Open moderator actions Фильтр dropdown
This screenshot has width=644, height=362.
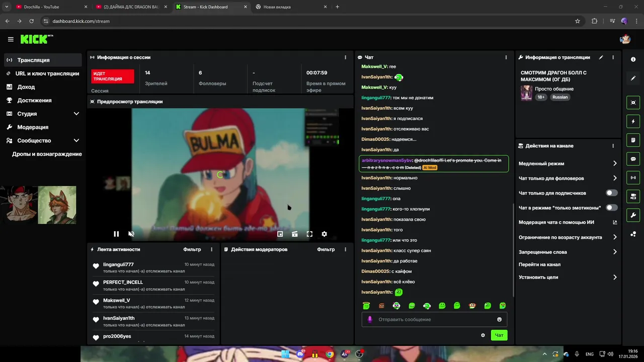pyautogui.click(x=326, y=249)
